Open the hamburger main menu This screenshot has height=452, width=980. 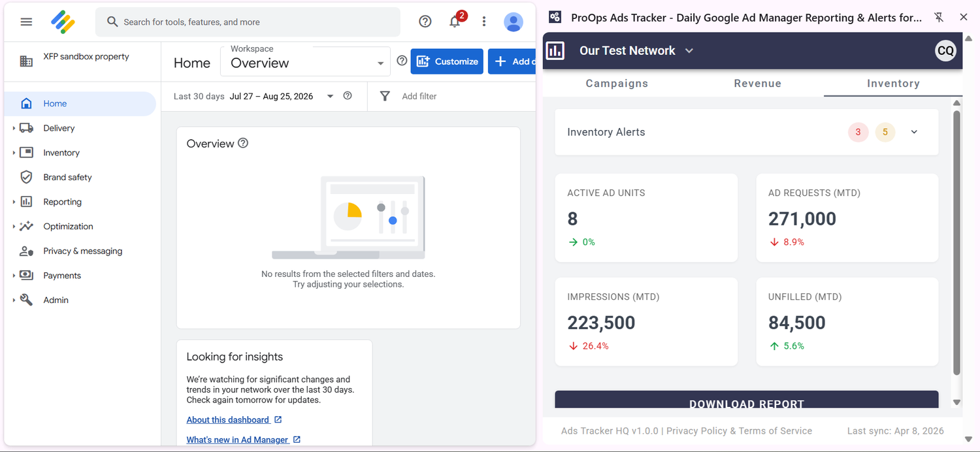(x=26, y=22)
